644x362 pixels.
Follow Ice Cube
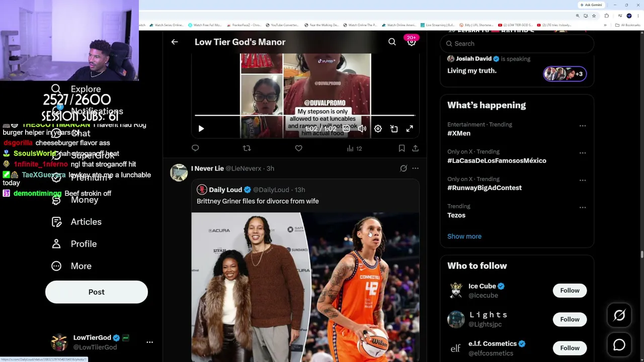(x=570, y=291)
